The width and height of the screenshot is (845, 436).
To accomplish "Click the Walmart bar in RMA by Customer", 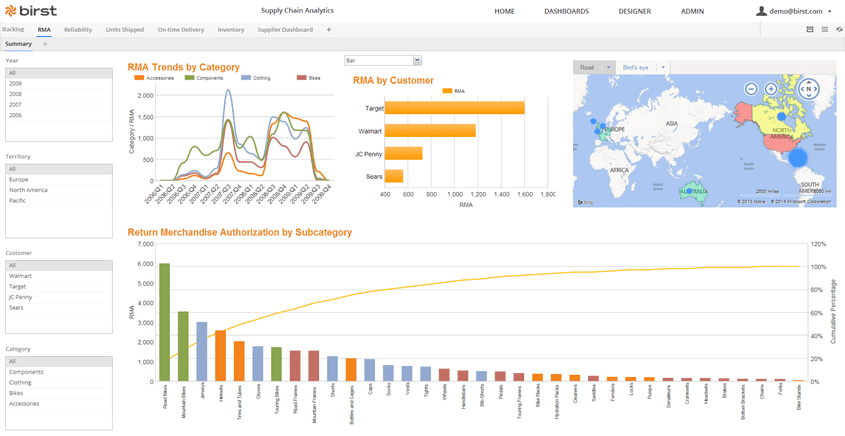I will point(431,130).
